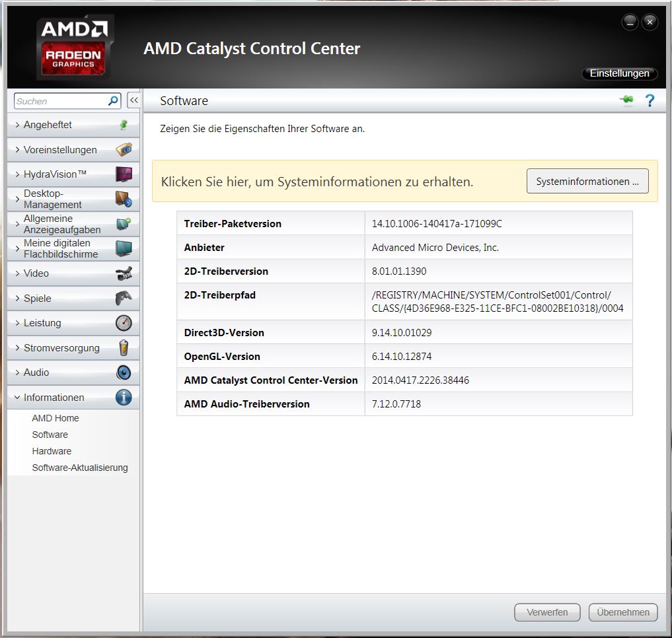Click the OpenGL-Version label
This screenshot has width=672, height=638.
(x=222, y=357)
